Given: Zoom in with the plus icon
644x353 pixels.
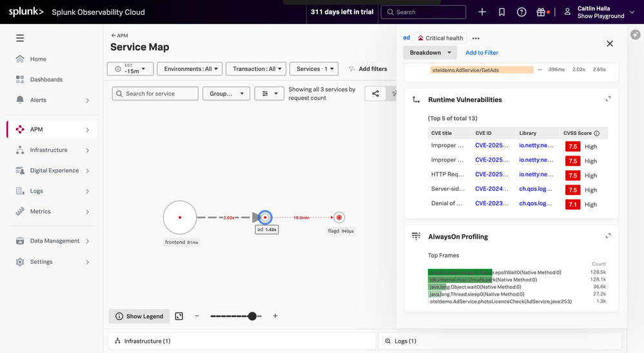Looking at the screenshot, I should [x=275, y=316].
